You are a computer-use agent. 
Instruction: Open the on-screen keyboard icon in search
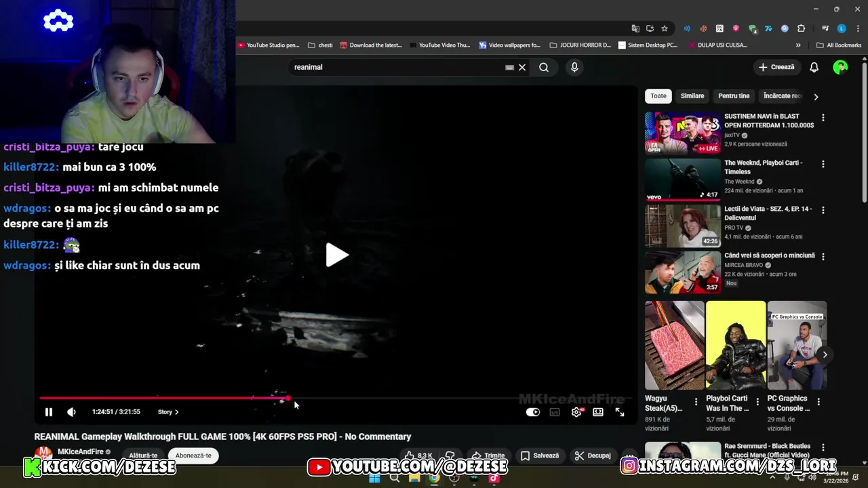[x=509, y=67]
